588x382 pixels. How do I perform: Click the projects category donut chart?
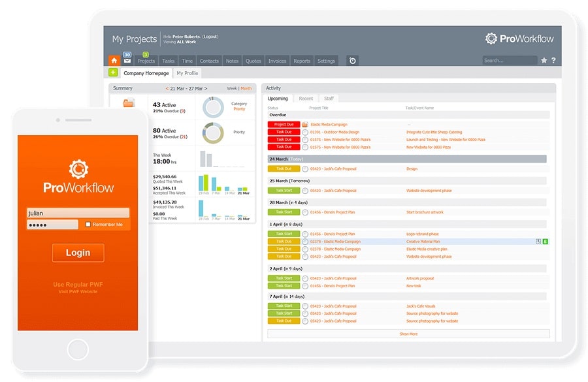214,107
